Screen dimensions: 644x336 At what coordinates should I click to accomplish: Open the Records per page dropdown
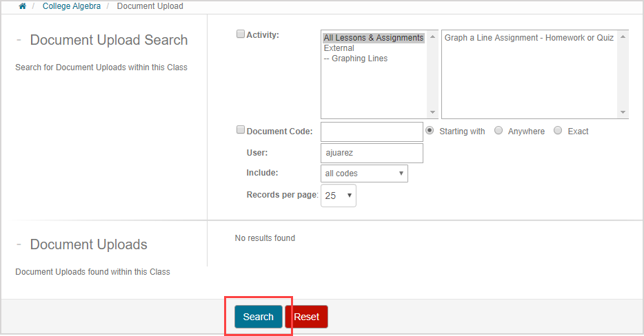pyautogui.click(x=338, y=196)
